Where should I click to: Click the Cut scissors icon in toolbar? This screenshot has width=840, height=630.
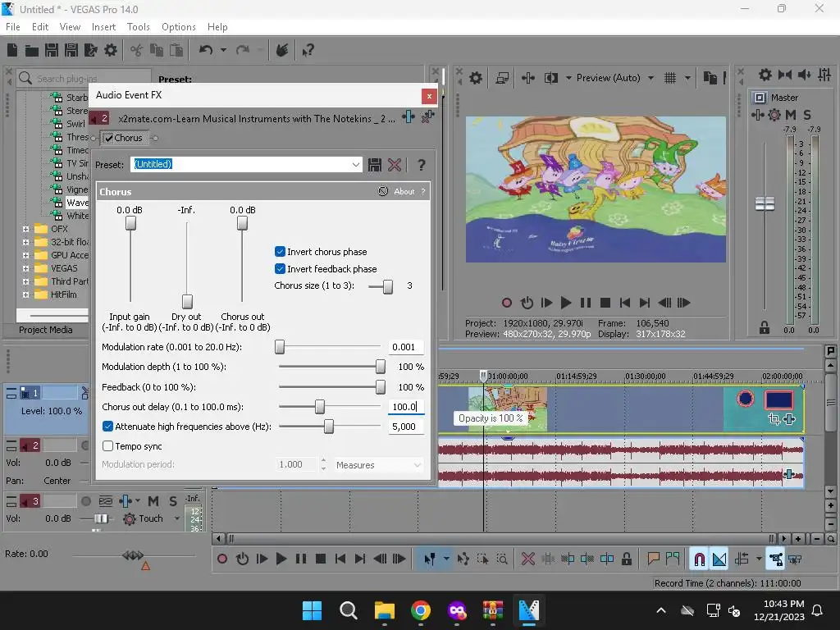point(137,50)
